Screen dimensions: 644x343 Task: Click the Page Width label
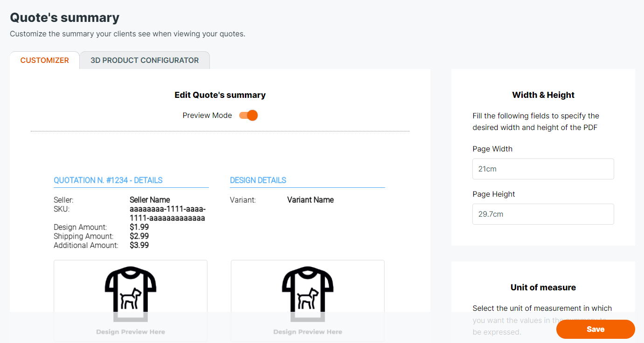click(x=492, y=149)
